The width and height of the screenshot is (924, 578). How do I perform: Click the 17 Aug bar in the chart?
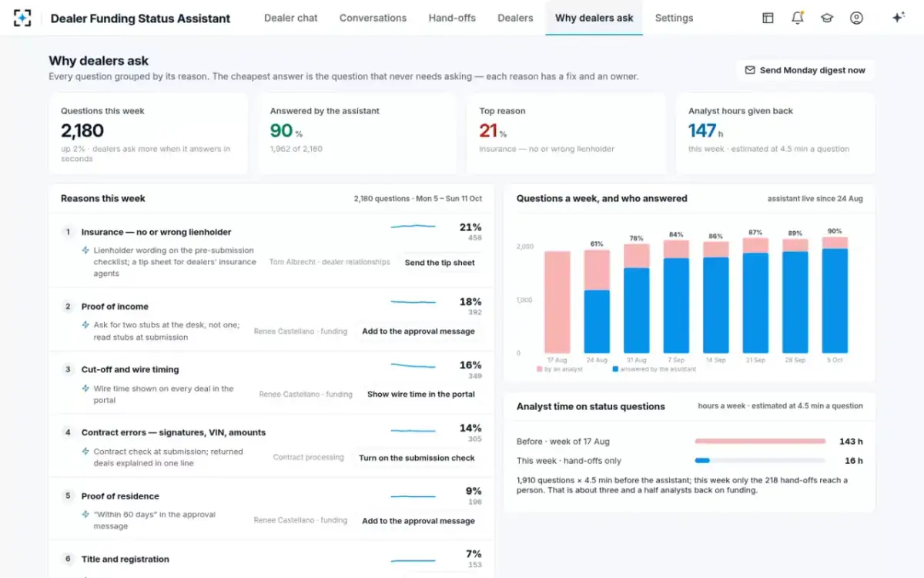[557, 302]
